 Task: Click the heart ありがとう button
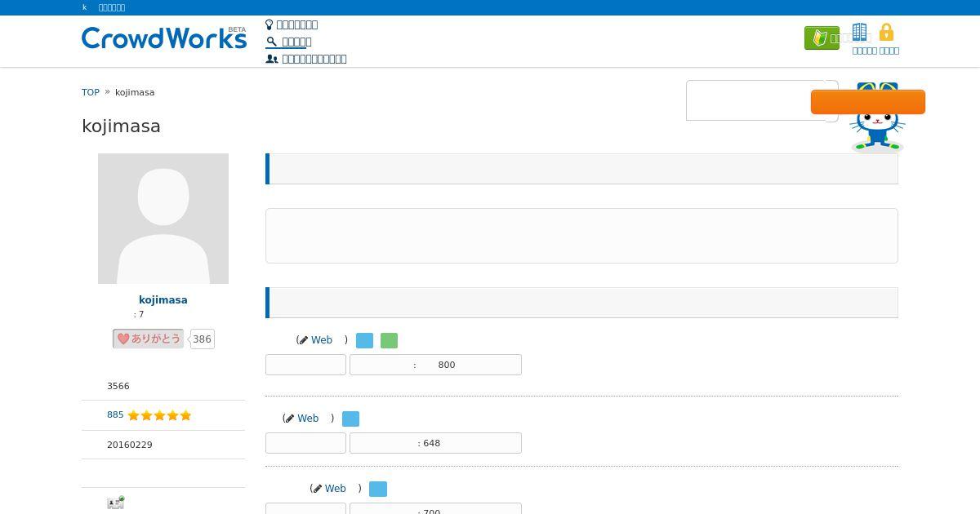tap(148, 339)
